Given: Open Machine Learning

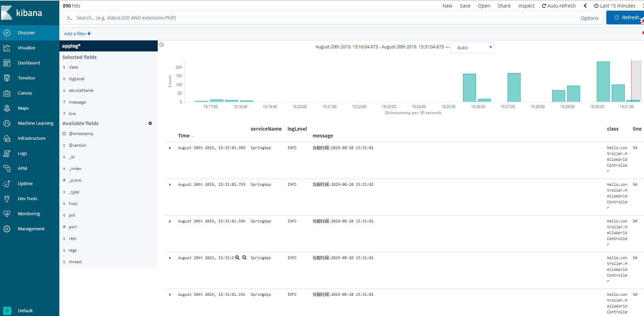Looking at the screenshot, I should [36, 123].
